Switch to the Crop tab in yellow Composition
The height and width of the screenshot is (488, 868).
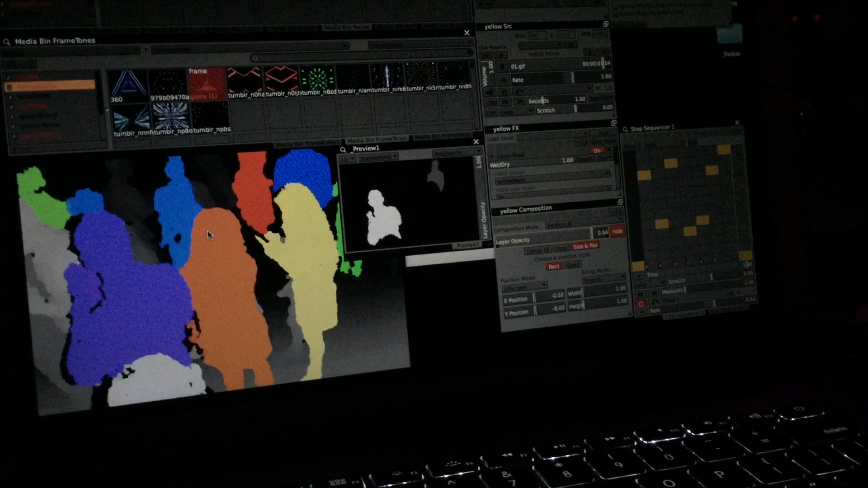561,249
